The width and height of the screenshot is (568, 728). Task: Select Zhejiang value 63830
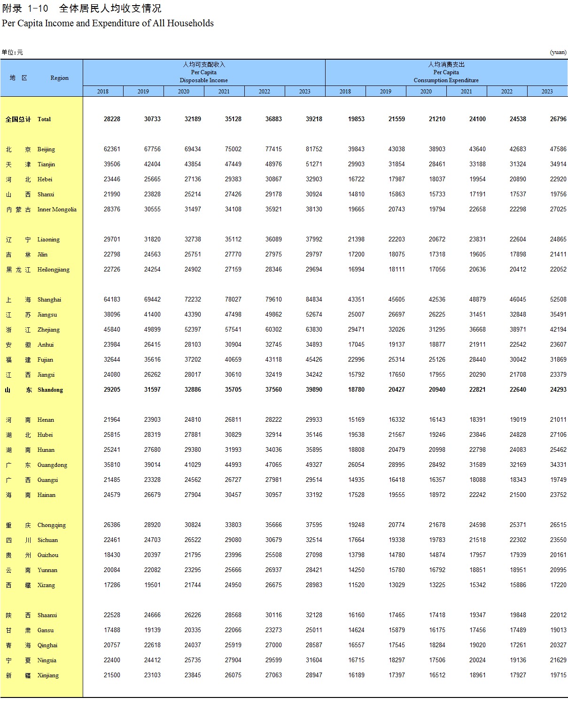314,330
